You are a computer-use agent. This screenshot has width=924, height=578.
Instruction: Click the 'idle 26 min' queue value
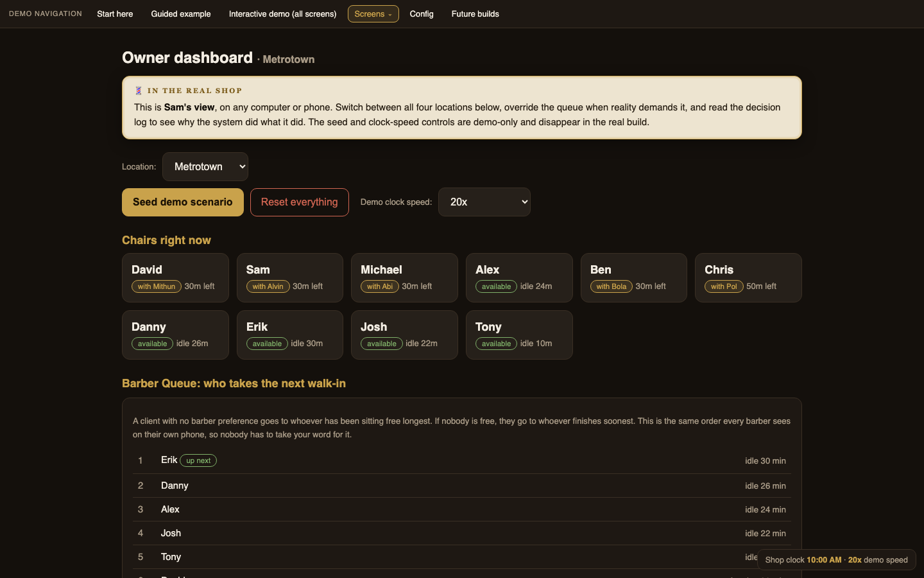pyautogui.click(x=766, y=486)
